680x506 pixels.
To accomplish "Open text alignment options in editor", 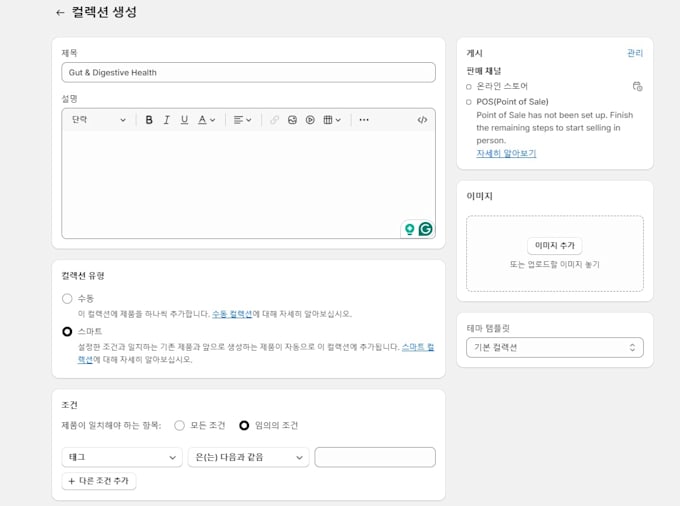I will tap(242, 120).
